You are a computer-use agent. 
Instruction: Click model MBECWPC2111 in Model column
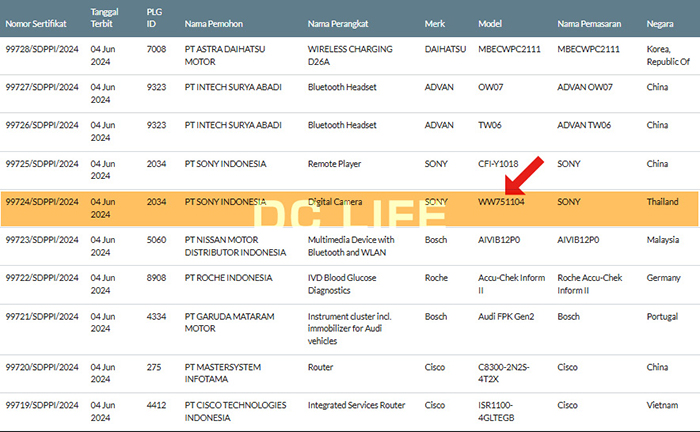tap(509, 49)
